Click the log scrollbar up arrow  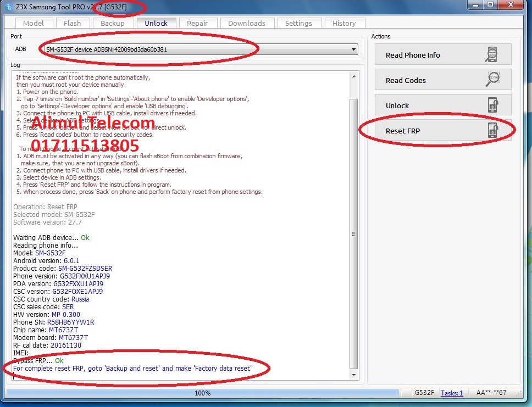click(354, 77)
